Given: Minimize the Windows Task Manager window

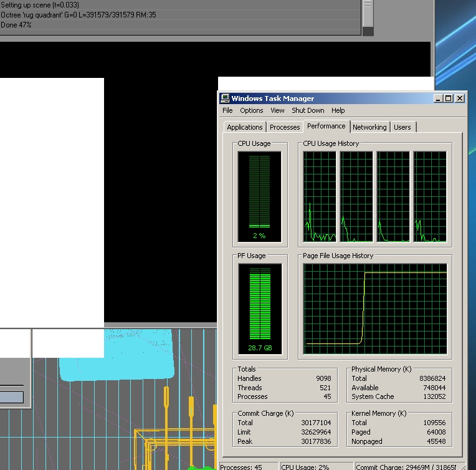Looking at the screenshot, I should [x=438, y=98].
